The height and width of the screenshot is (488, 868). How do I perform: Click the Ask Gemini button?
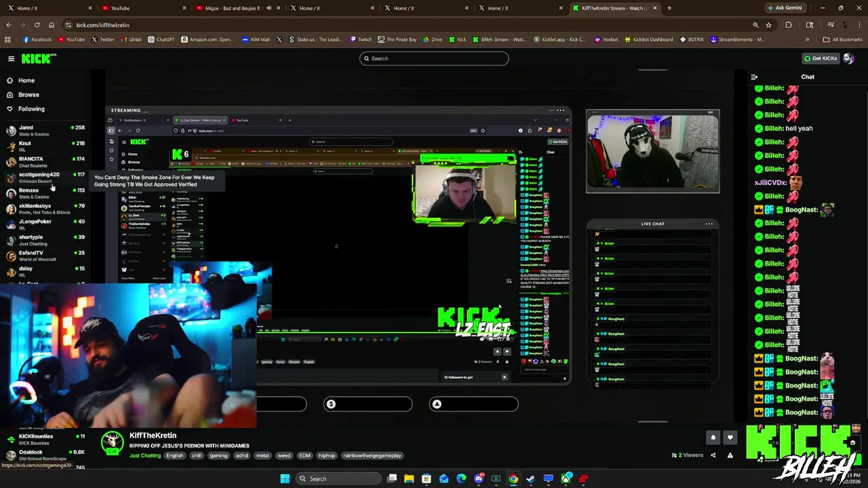click(785, 8)
